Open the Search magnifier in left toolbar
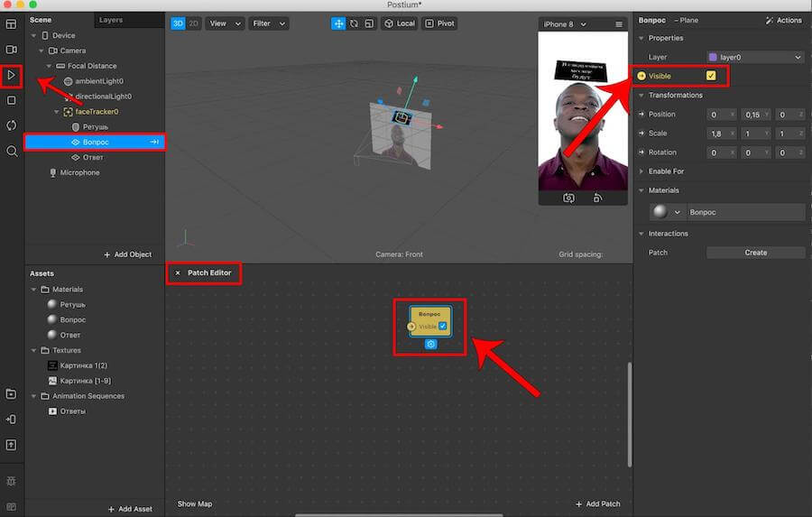 click(x=12, y=152)
